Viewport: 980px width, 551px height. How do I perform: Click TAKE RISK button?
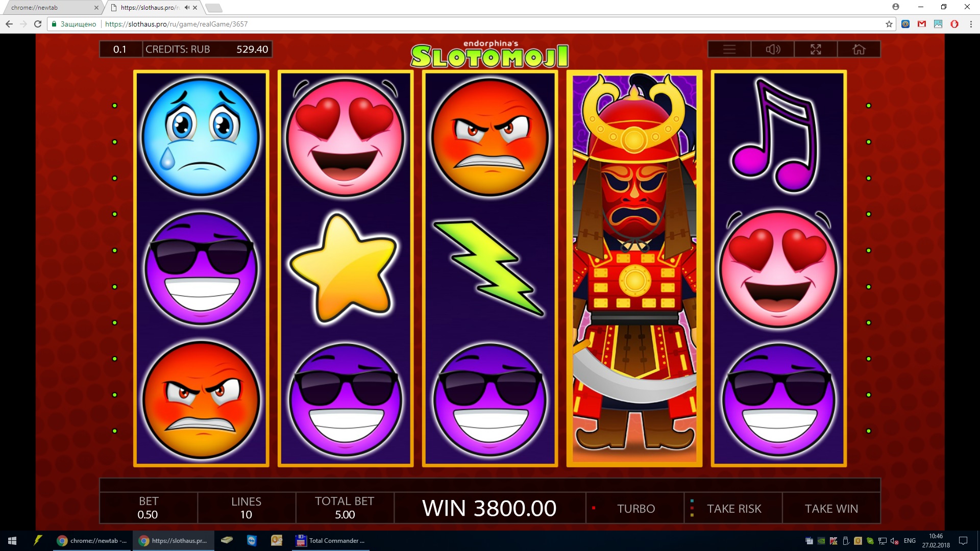point(733,509)
